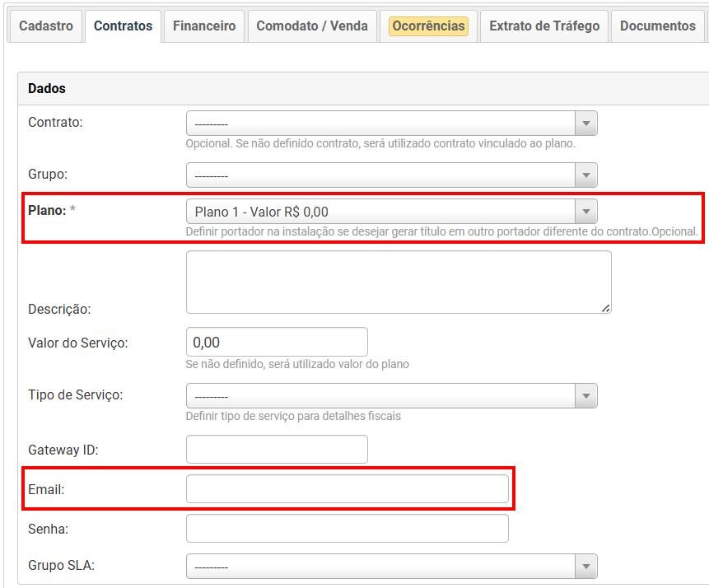View the Extrato de Tráfego tab
The height and width of the screenshot is (588, 709).
(x=544, y=26)
